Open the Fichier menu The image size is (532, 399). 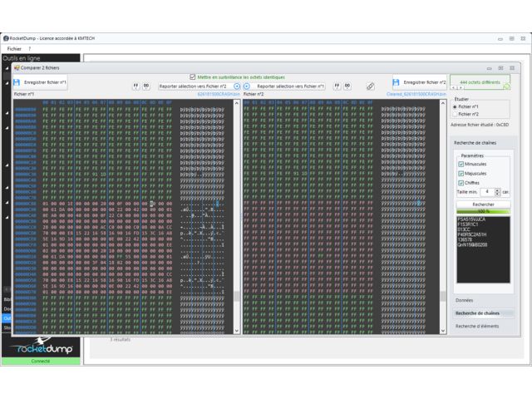point(14,49)
